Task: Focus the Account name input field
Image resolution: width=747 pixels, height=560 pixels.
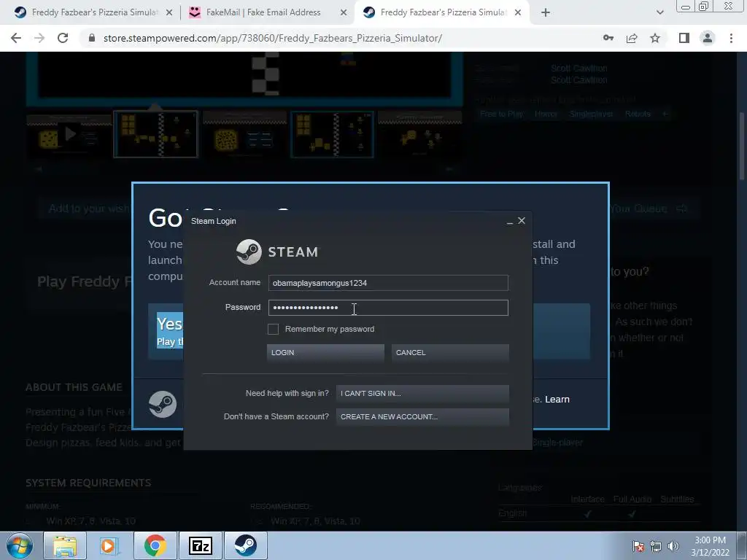Action: pos(388,283)
